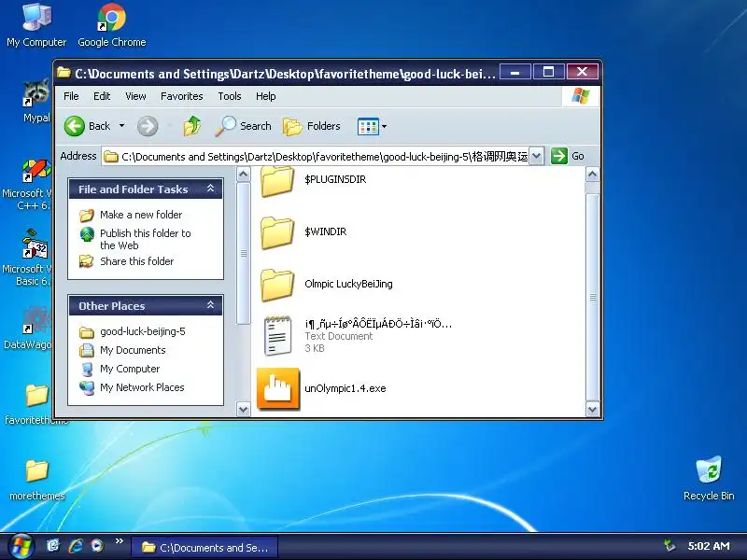Open the Search pane
This screenshot has width=747, height=560.
point(243,126)
